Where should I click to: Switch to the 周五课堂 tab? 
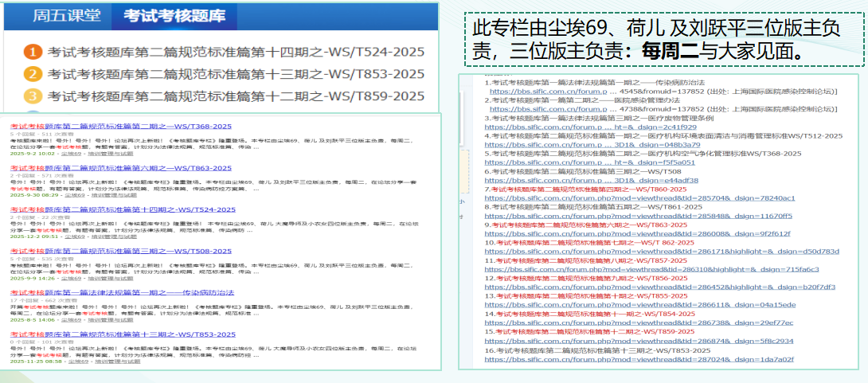66,16
